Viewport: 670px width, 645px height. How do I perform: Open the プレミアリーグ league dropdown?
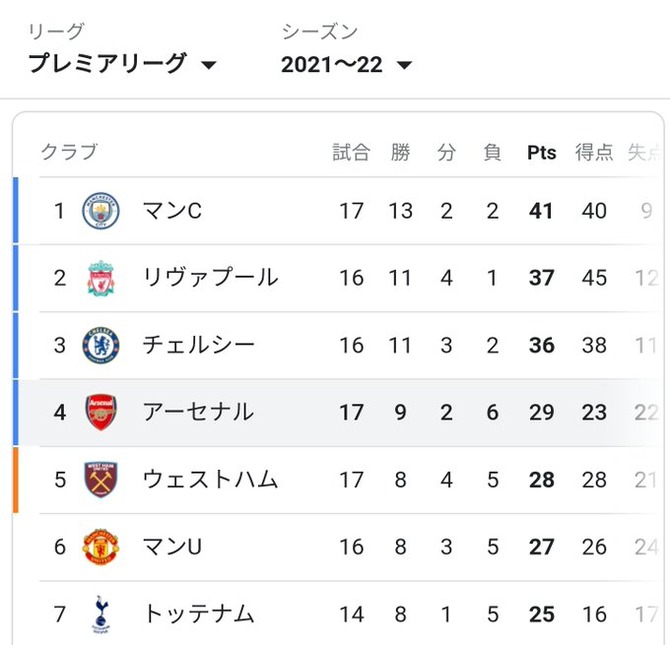(122, 63)
